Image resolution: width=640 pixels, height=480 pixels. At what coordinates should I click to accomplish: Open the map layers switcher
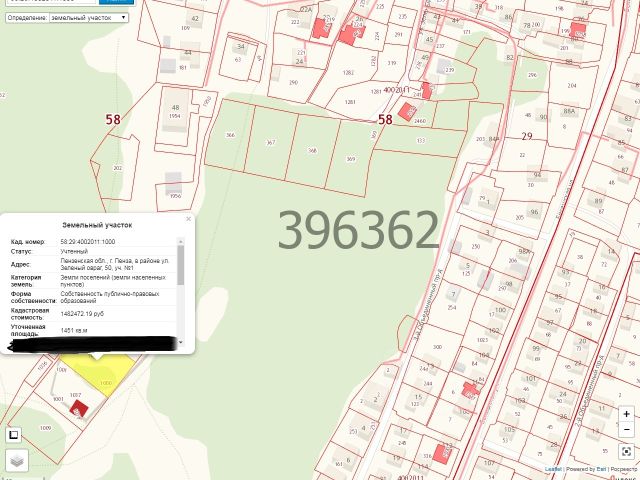(18, 460)
